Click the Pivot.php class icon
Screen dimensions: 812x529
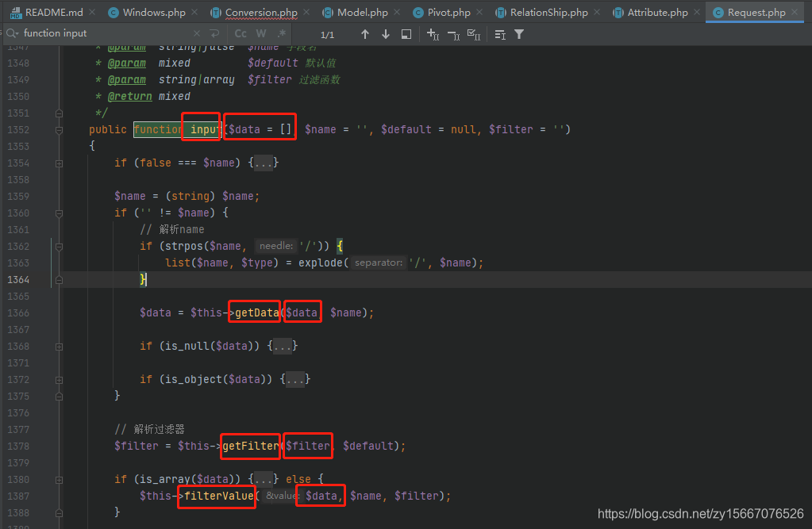[x=418, y=13]
